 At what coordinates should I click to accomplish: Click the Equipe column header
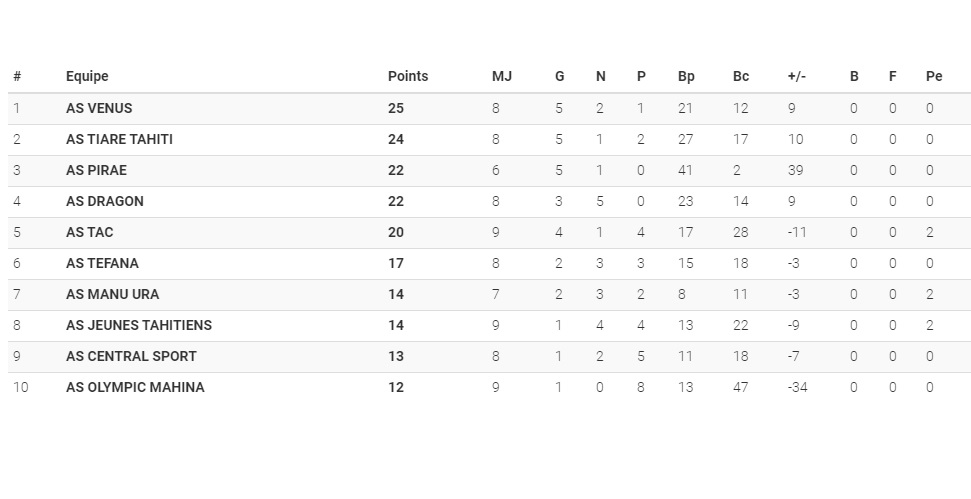87,76
